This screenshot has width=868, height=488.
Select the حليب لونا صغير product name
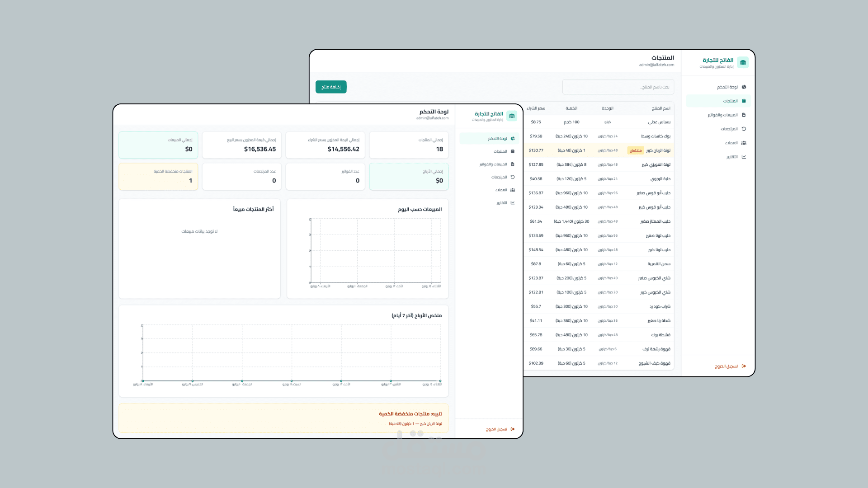pyautogui.click(x=658, y=235)
